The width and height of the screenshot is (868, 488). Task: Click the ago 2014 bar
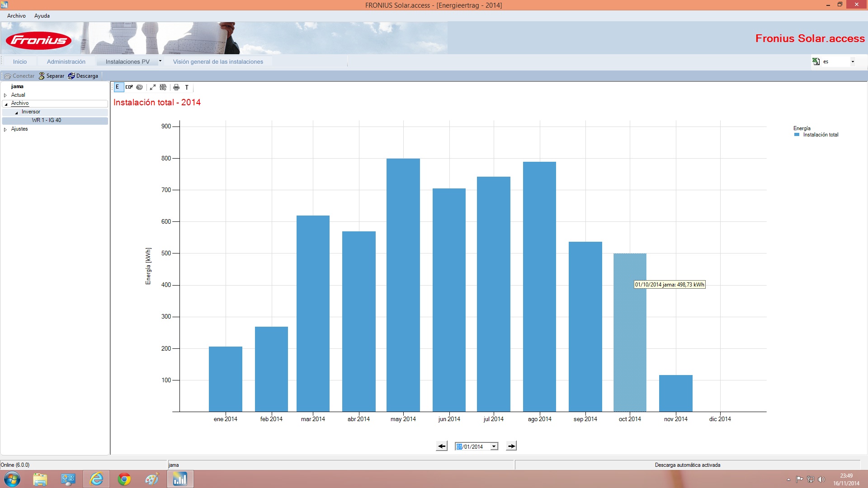tap(539, 286)
